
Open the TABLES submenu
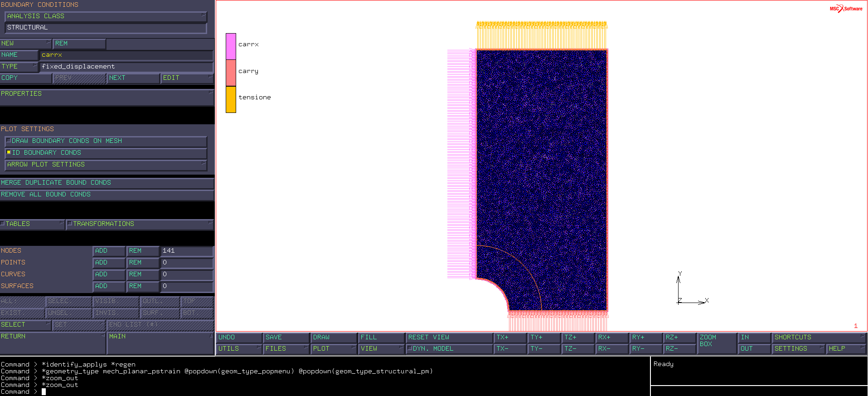point(33,224)
